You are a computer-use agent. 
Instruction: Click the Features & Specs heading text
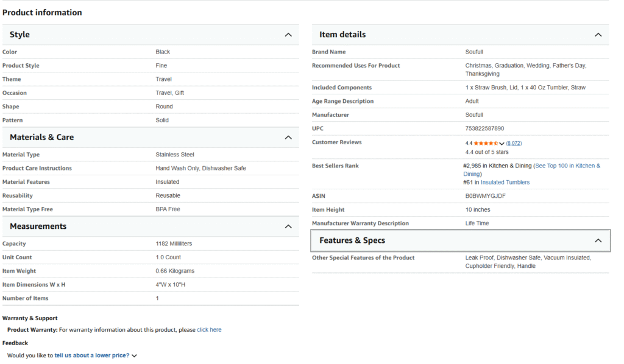352,240
